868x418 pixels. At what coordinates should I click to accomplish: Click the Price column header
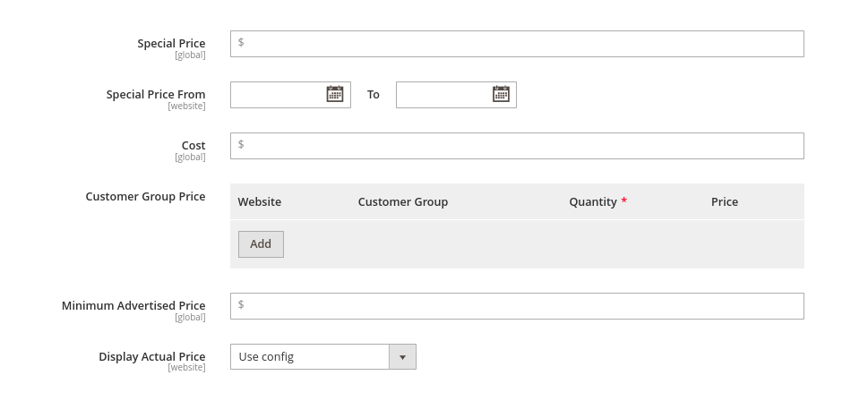(x=725, y=201)
